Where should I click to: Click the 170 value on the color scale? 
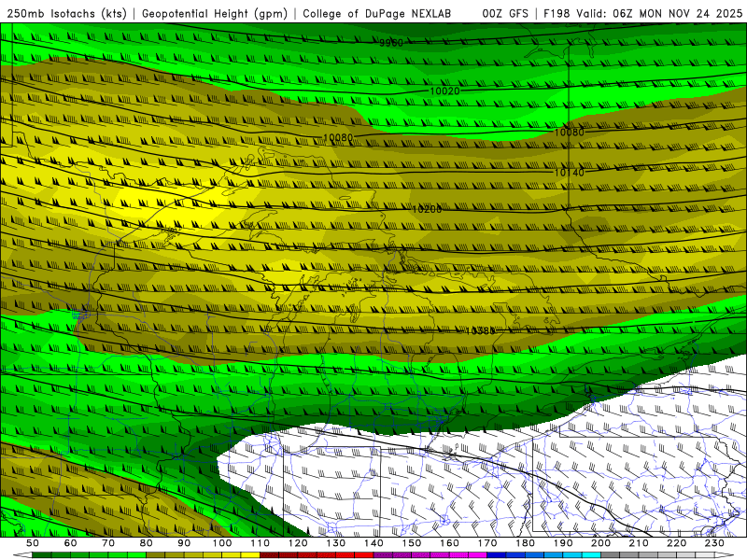click(x=487, y=543)
